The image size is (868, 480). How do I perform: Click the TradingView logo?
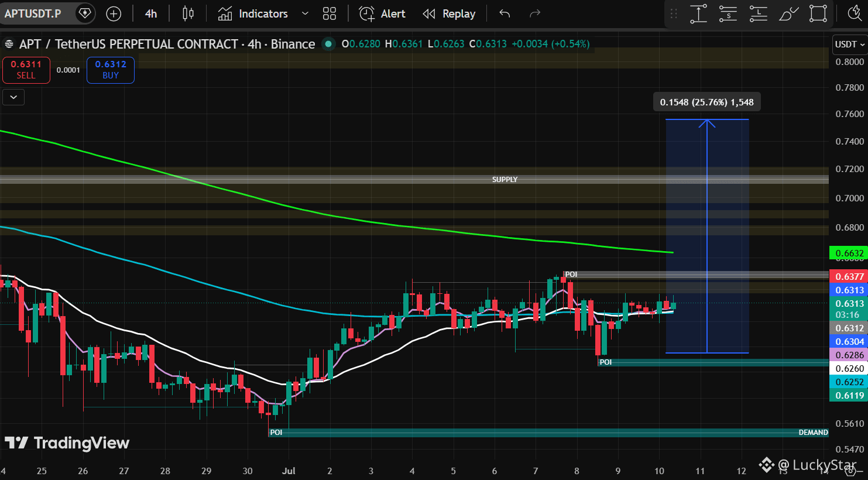[x=67, y=443]
